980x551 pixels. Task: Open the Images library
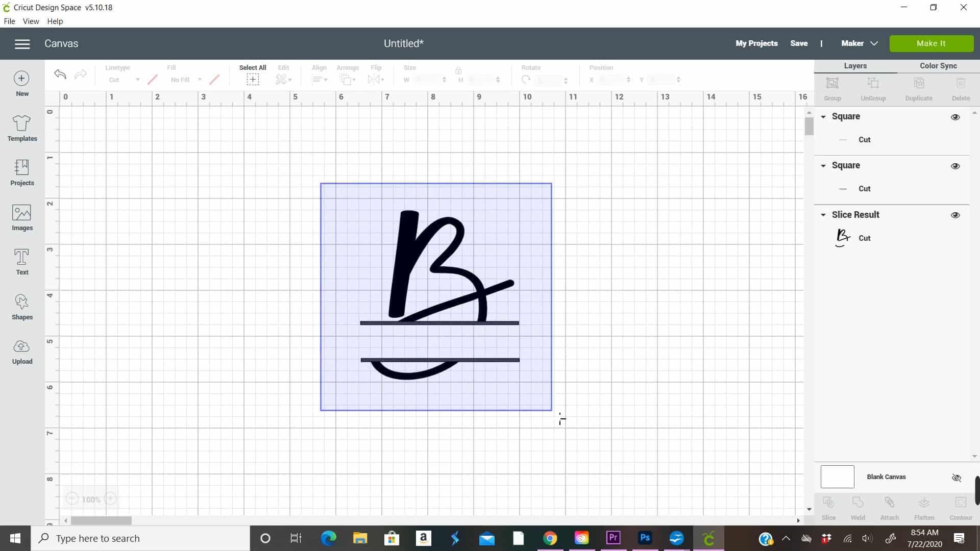[x=22, y=217]
